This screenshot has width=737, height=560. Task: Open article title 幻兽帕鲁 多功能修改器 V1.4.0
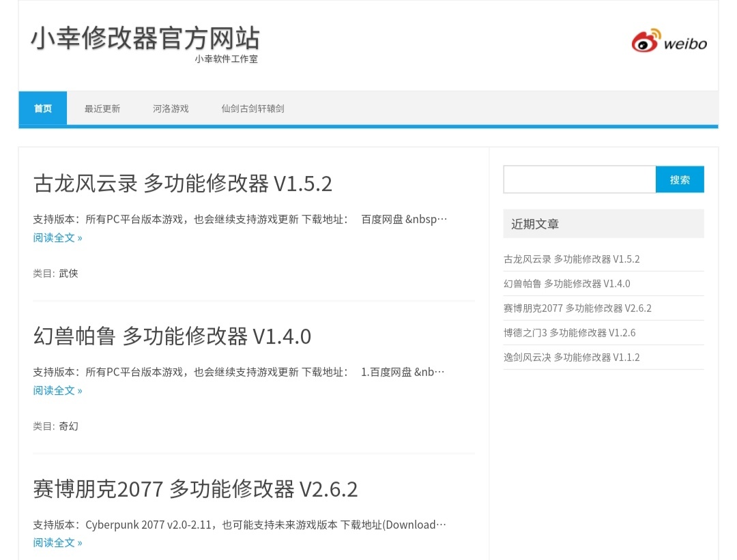172,336
